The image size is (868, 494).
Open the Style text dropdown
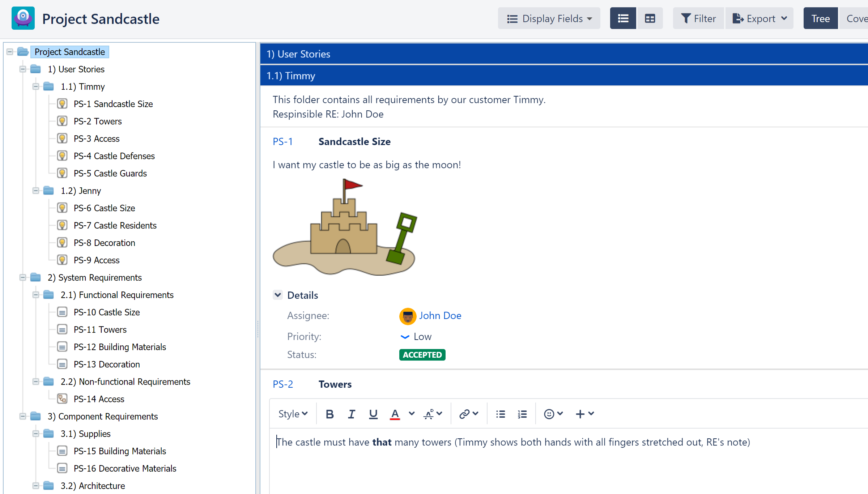(x=293, y=414)
